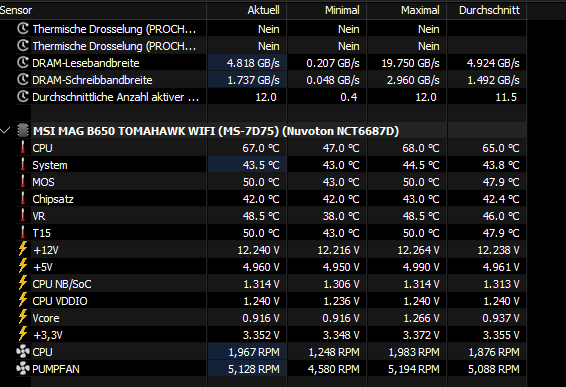Click the lightning bolt icon beside CPU VDDIO
The width and height of the screenshot is (566, 387).
pyautogui.click(x=23, y=300)
